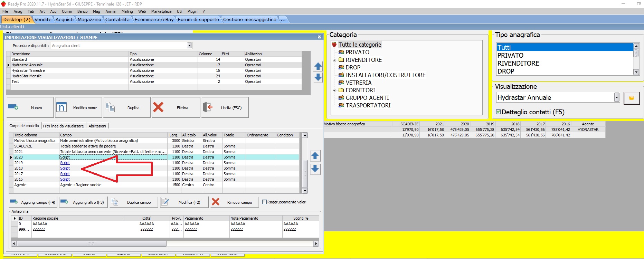Click Modifica nome icon button
Screen dimensions: 644x259
pos(61,107)
